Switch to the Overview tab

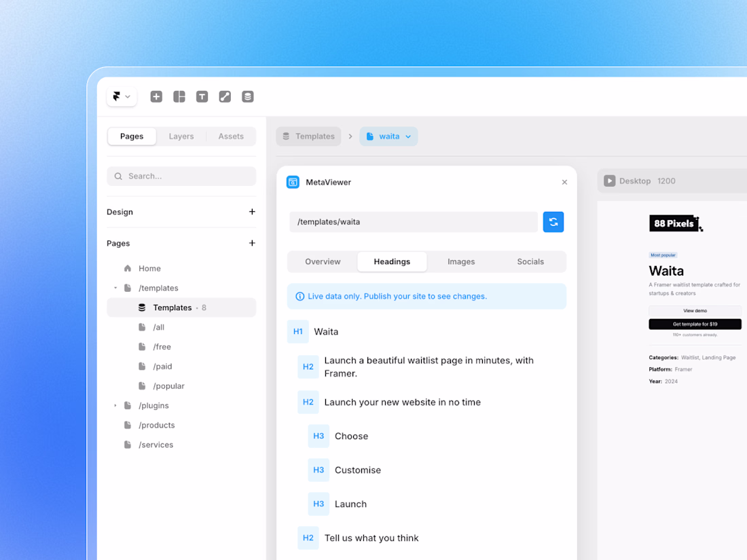[323, 261]
